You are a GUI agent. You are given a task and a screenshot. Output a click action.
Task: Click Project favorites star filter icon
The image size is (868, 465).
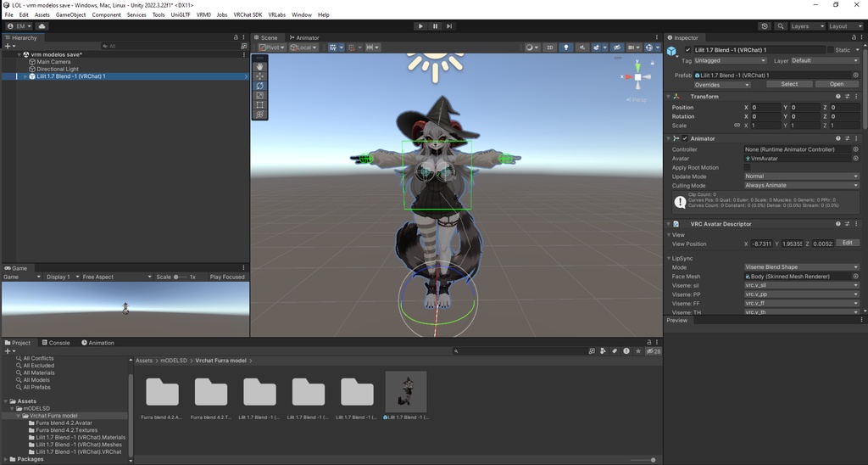(638, 351)
